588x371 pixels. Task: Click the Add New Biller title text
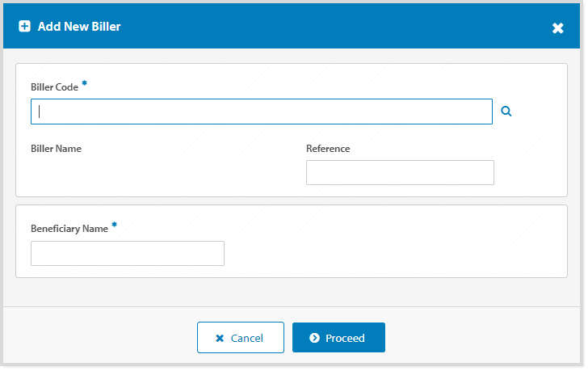79,27
